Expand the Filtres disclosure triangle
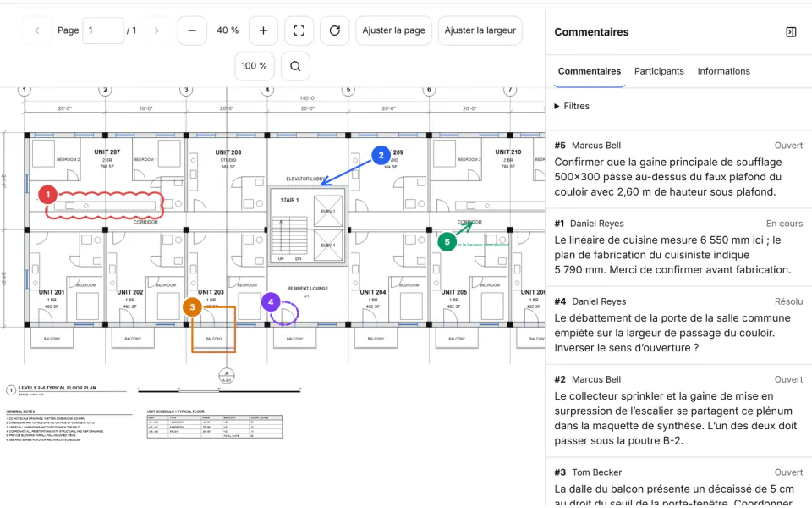This screenshot has width=812, height=508. pyautogui.click(x=557, y=107)
